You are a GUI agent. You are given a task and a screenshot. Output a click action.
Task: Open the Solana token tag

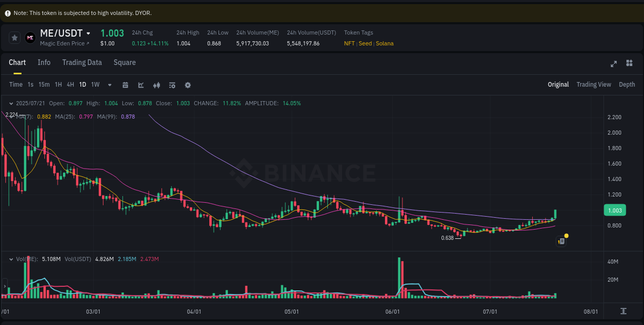coord(384,43)
